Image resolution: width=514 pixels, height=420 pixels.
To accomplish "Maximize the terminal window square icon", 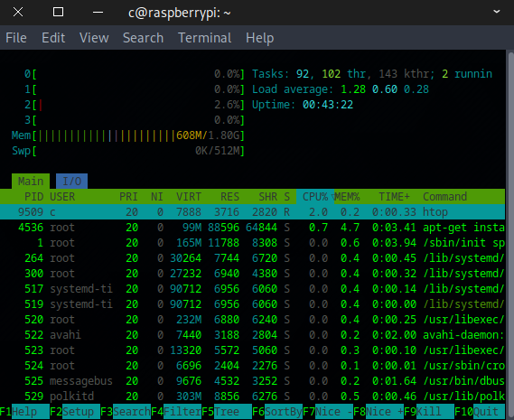I will coord(58,12).
